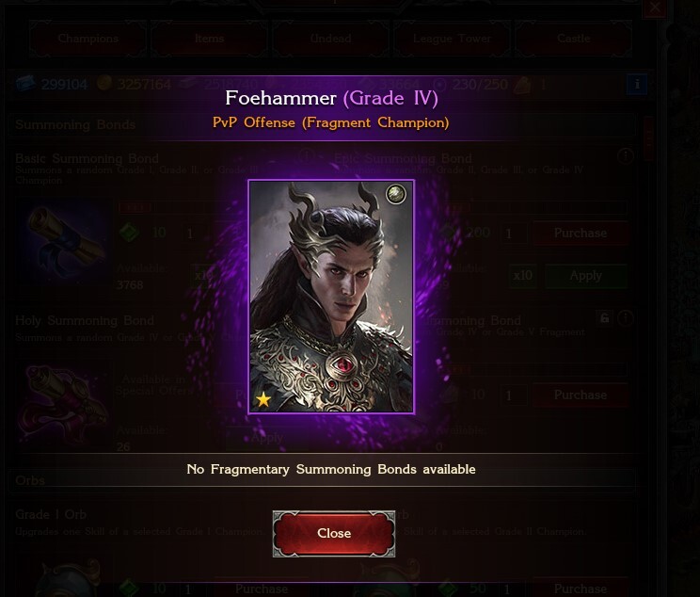The height and width of the screenshot is (597, 700).
Task: Select x10 multiplier for Epic Summoning Bond
Action: pyautogui.click(x=523, y=276)
